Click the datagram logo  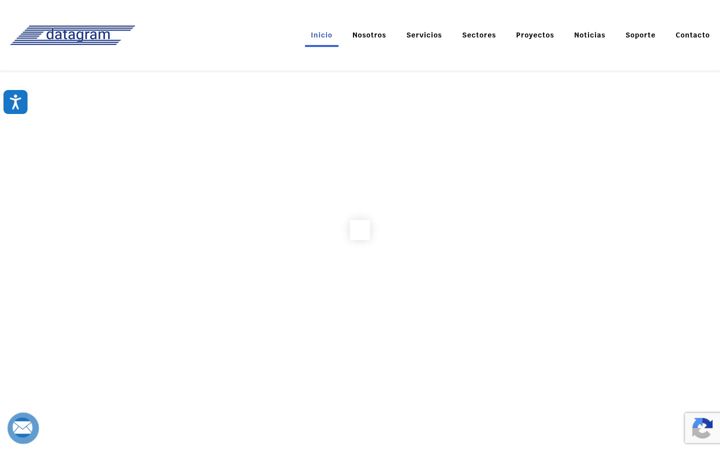(73, 35)
